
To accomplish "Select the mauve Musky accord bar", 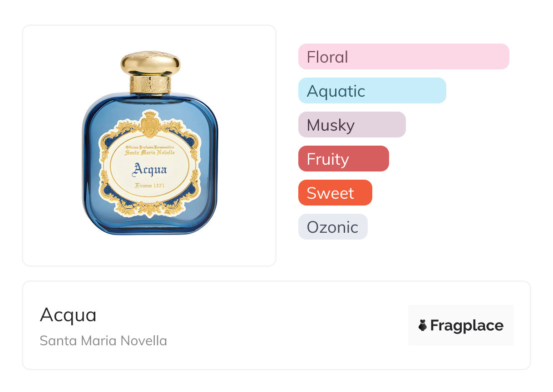I will pos(351,125).
